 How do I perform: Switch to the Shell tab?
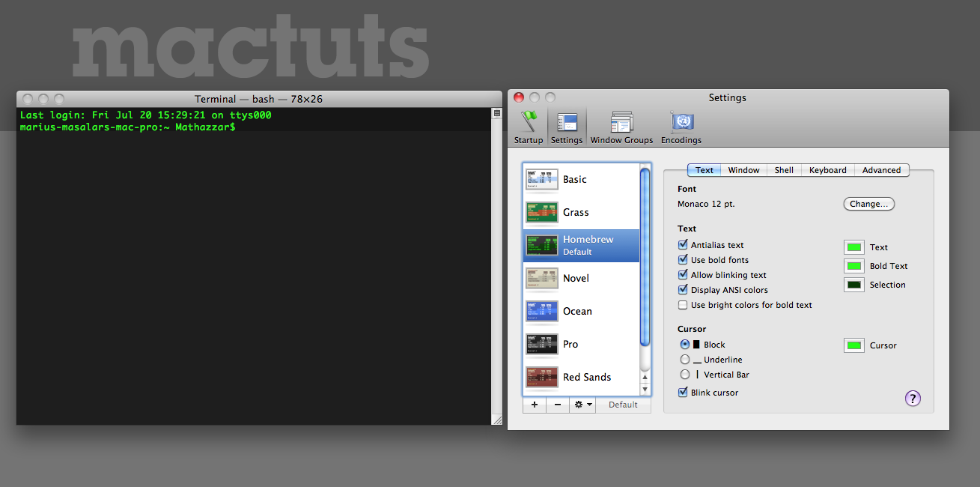(x=785, y=170)
